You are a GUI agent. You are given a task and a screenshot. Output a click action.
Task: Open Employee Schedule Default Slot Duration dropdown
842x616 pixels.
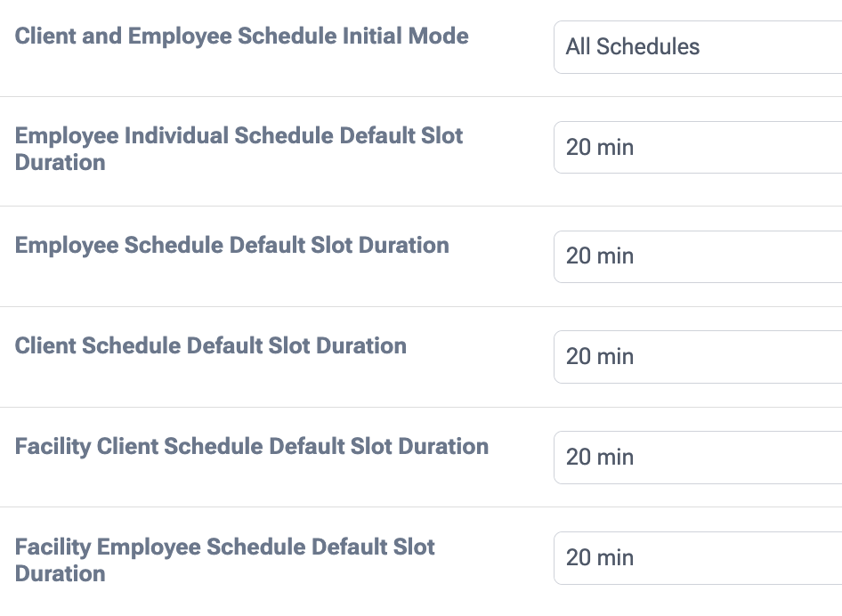point(699,256)
